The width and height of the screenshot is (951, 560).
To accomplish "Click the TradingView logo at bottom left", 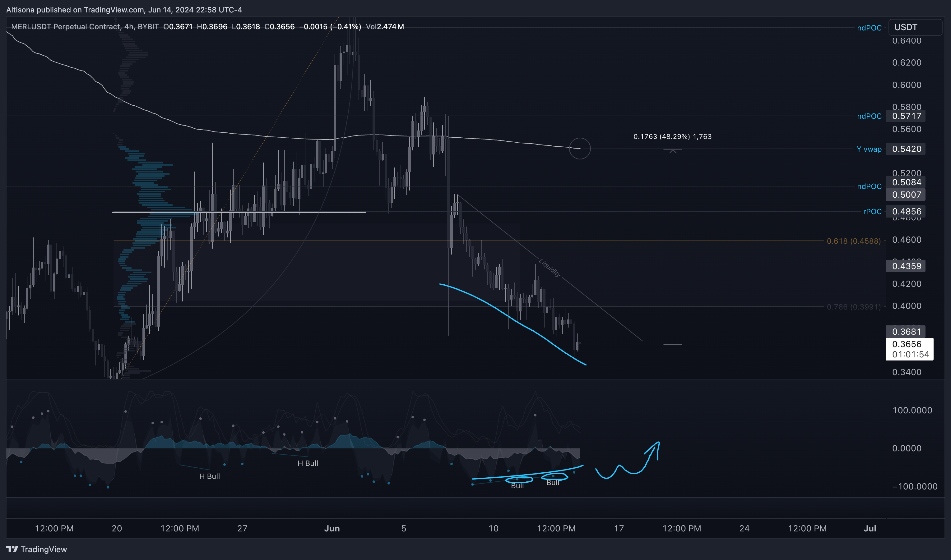I will click(37, 549).
